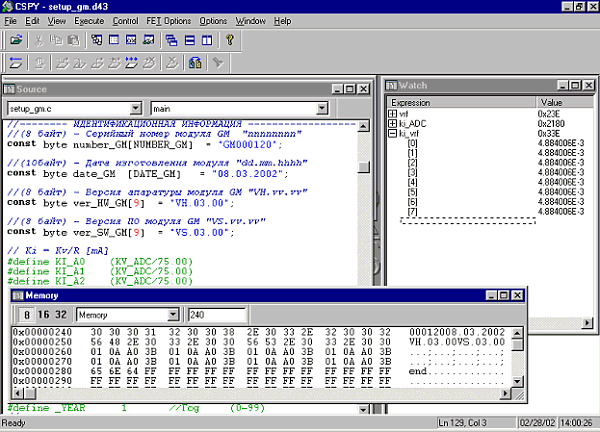Click the grayed flashlight Find icon
The image size is (600, 432).
(218, 63)
